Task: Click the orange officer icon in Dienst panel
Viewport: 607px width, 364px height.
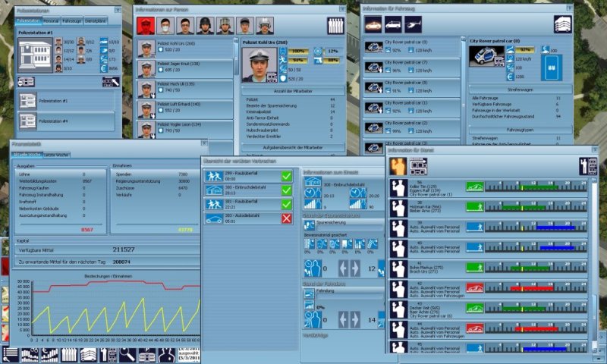Action: tap(398, 166)
